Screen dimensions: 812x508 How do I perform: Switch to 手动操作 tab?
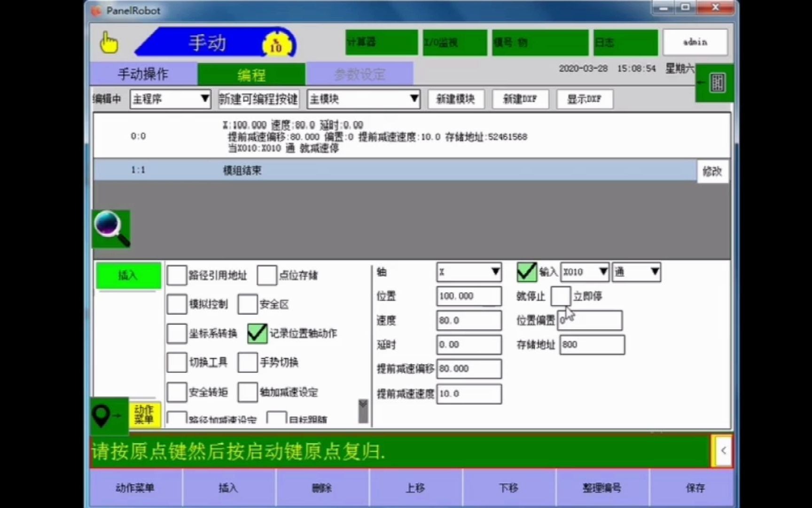tap(143, 74)
